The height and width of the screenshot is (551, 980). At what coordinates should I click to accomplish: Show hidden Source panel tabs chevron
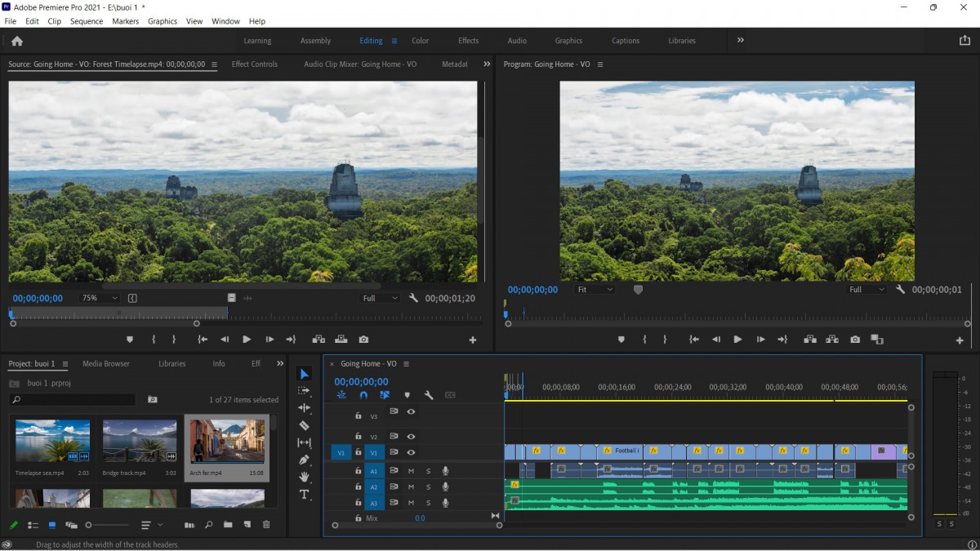[487, 64]
